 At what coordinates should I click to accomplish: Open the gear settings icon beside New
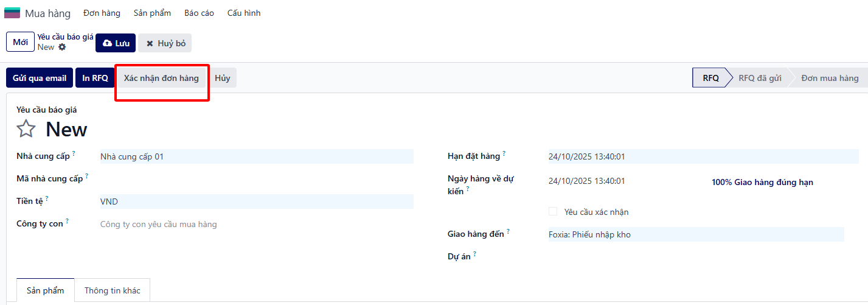[62, 47]
